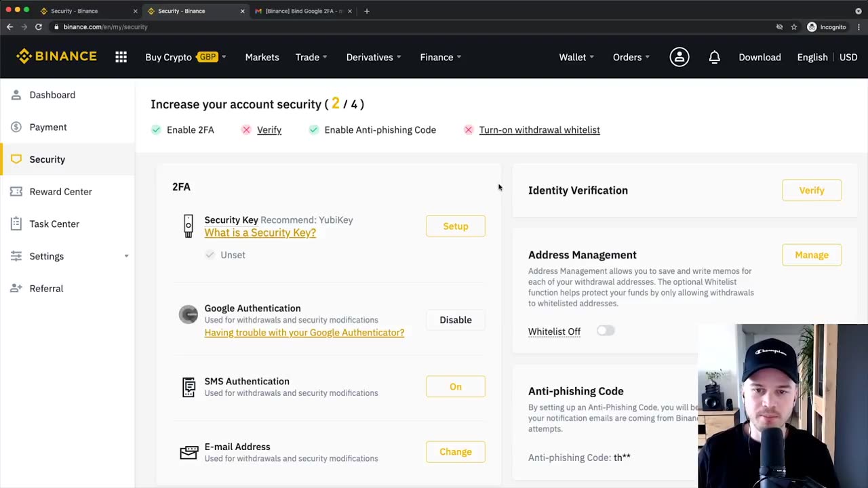
Task: Click the Referral person-plus sidebar icon
Action: [x=16, y=289]
